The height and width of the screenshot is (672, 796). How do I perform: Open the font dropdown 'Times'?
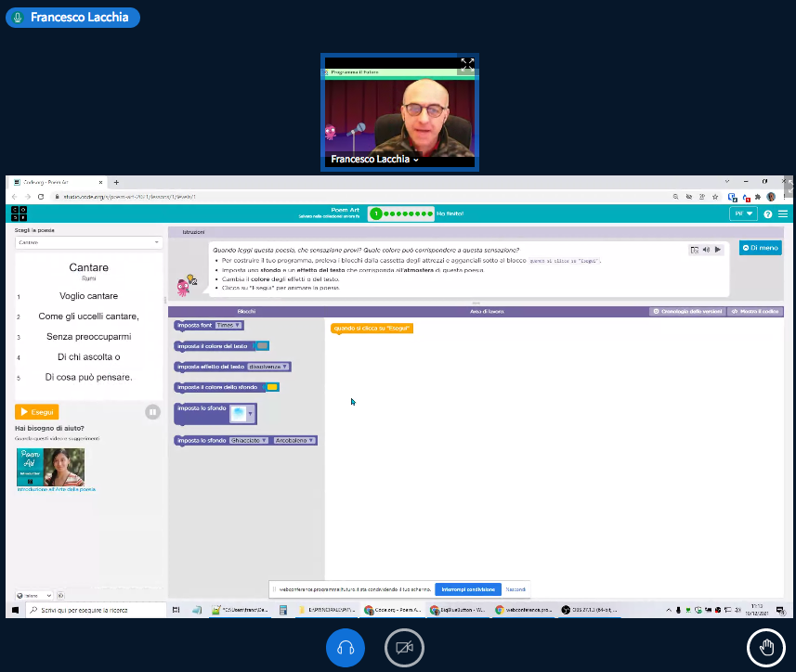[x=228, y=325]
